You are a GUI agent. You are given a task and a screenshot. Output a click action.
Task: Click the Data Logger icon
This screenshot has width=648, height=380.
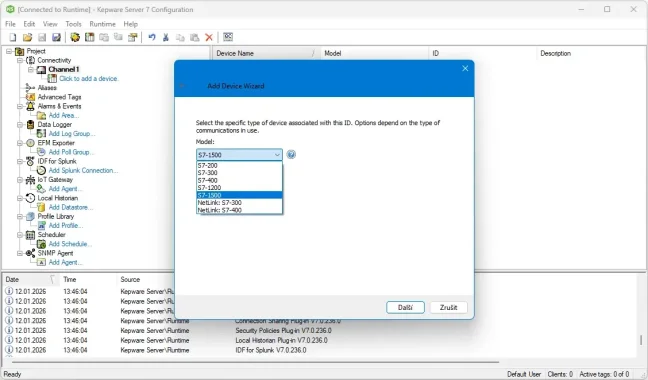[30, 124]
